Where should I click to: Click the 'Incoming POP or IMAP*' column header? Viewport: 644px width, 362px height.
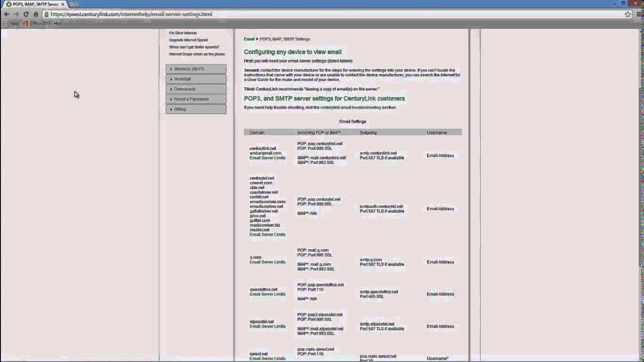point(319,133)
